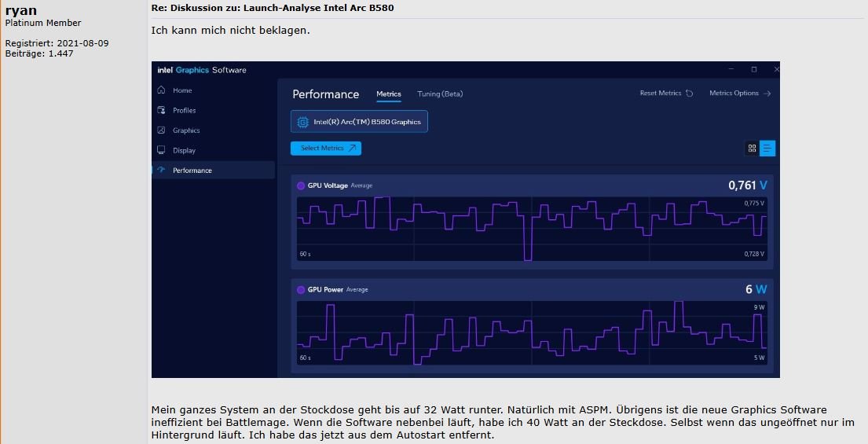Screen dimensions: 868x444
Task: Click the Select Metrics button
Action: [326, 149]
